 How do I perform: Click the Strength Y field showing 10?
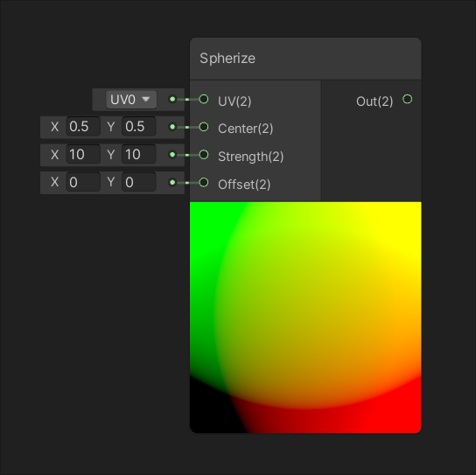(x=139, y=155)
